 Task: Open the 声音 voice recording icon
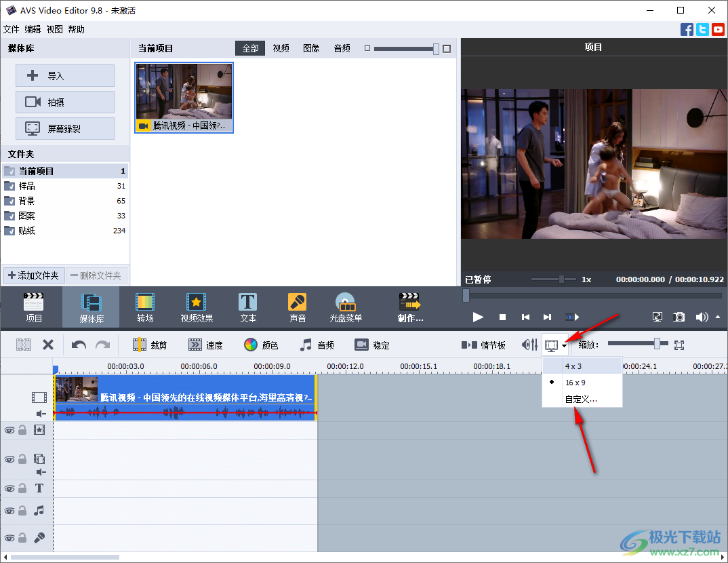pos(297,307)
